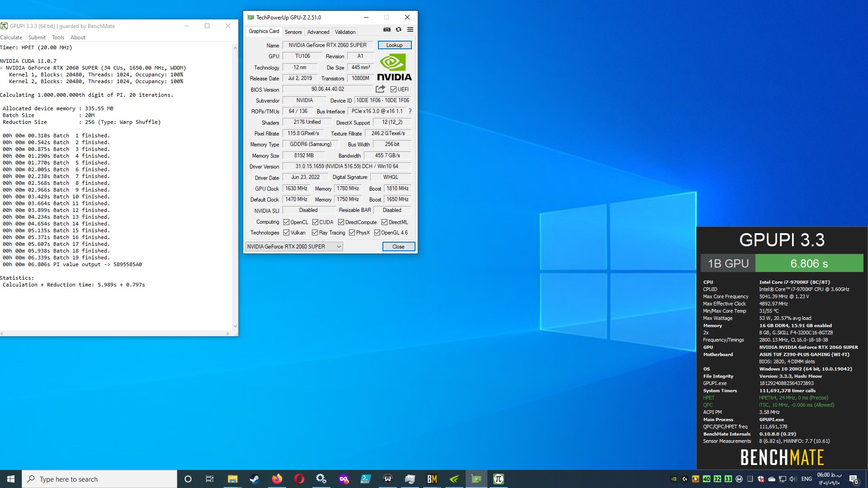Viewport: 868px width, 488px height.
Task: Open the Calculate menu in GPUPI
Action: [x=11, y=38]
